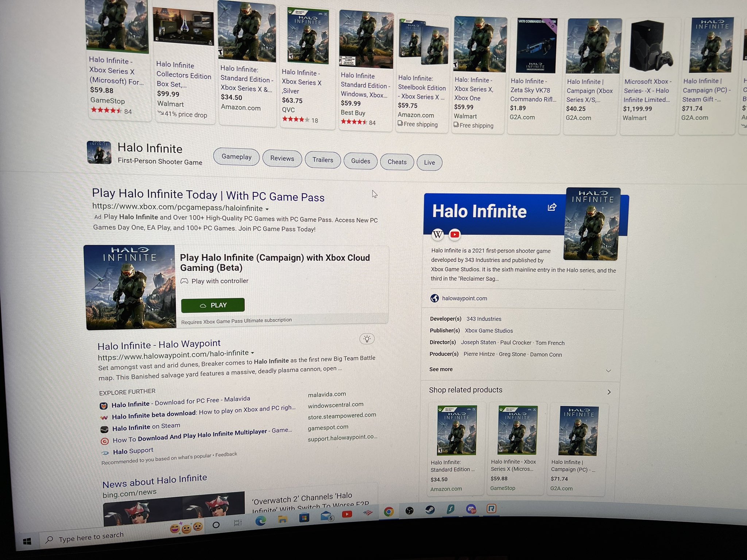
Task: Open How To Download And Play Multiplayer link
Action: pyautogui.click(x=202, y=436)
